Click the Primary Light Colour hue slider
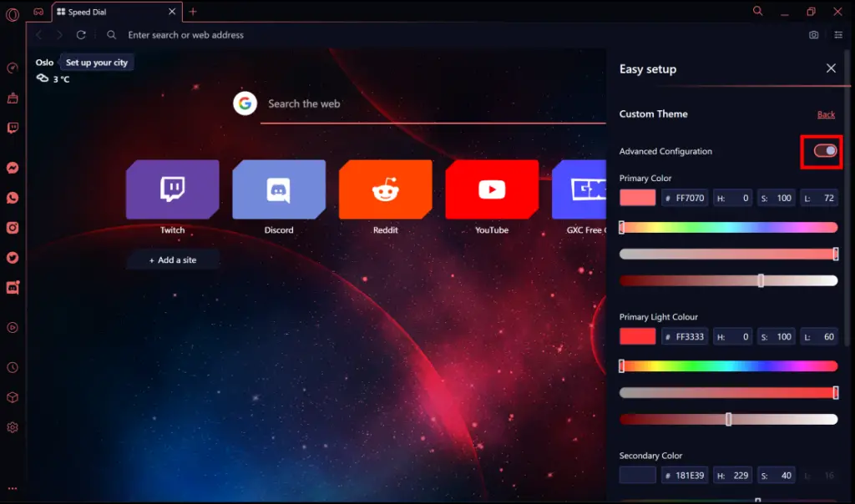 pyautogui.click(x=728, y=366)
